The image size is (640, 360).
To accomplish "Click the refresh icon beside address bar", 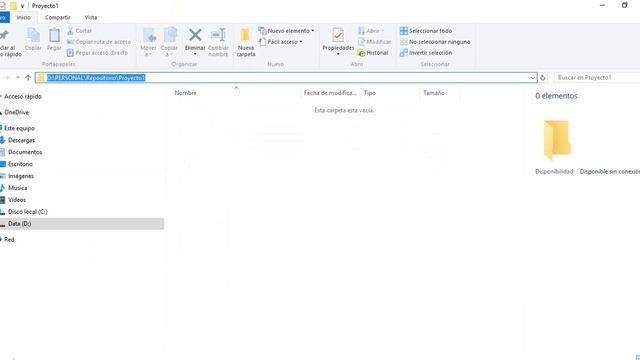I will (543, 78).
